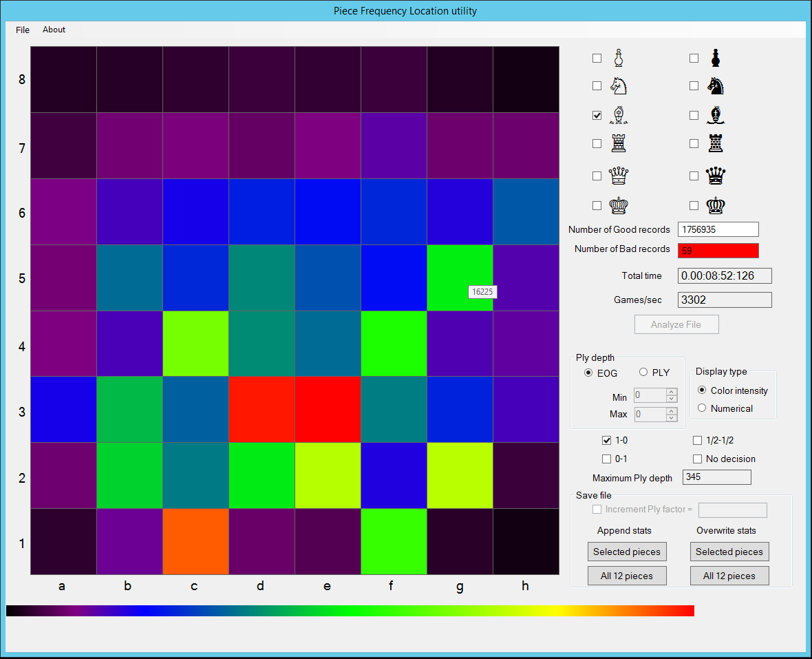The height and width of the screenshot is (659, 812).
Task: Click the Analyze File button
Action: 676,324
